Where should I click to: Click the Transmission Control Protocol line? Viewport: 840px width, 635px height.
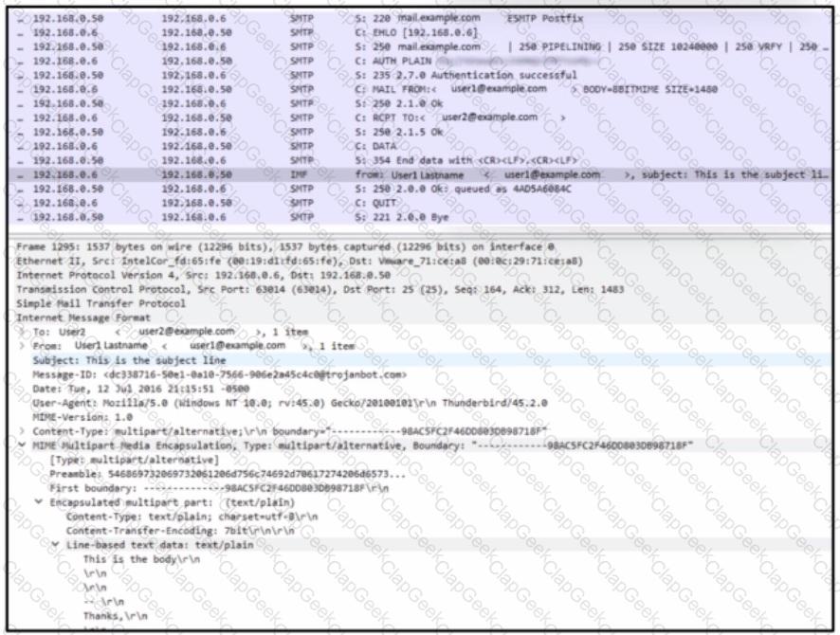[x=284, y=290]
